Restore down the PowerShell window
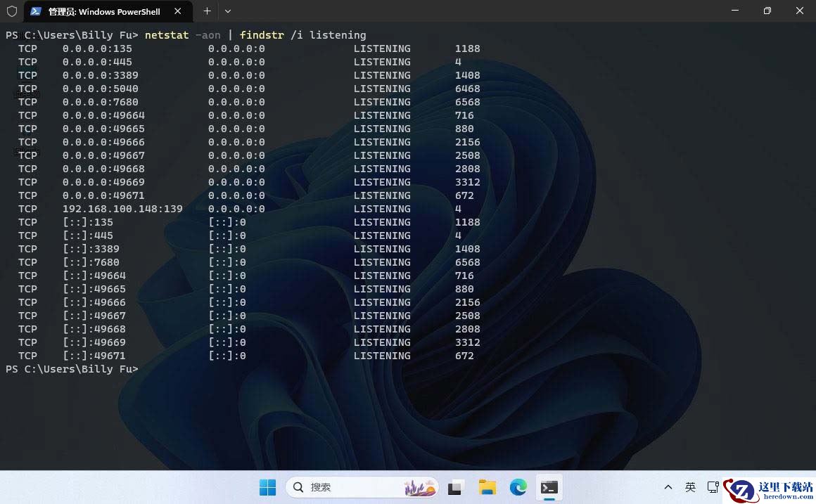This screenshot has width=816, height=504. click(767, 11)
